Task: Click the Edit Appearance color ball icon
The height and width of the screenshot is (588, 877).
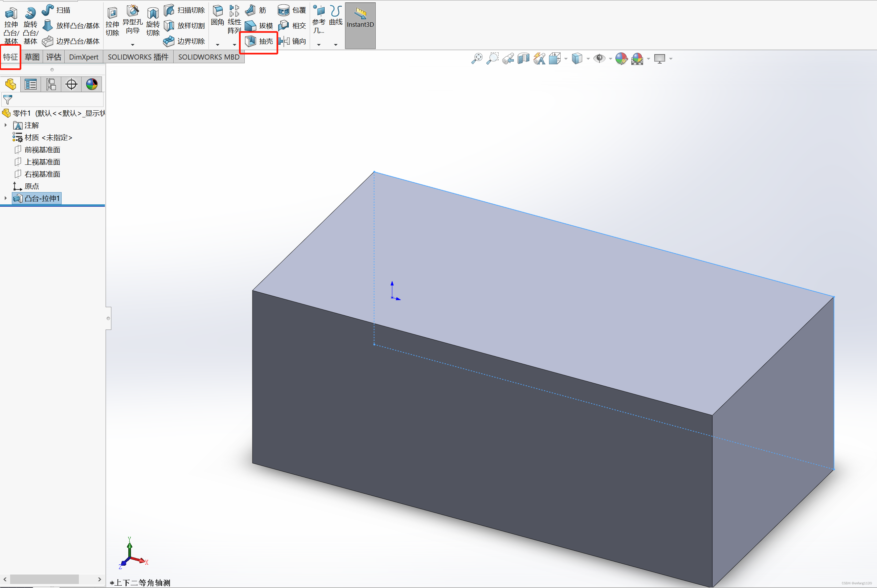Action: coord(621,59)
